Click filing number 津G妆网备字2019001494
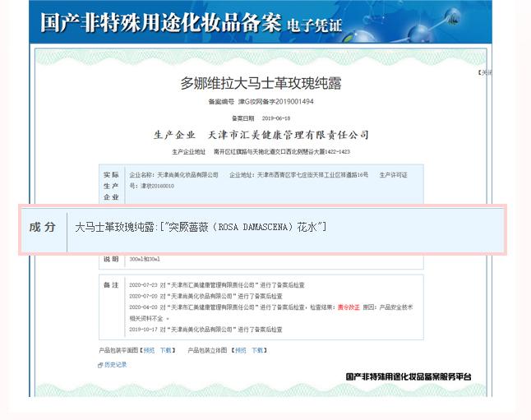This screenshot has width=531, height=420. 275,102
